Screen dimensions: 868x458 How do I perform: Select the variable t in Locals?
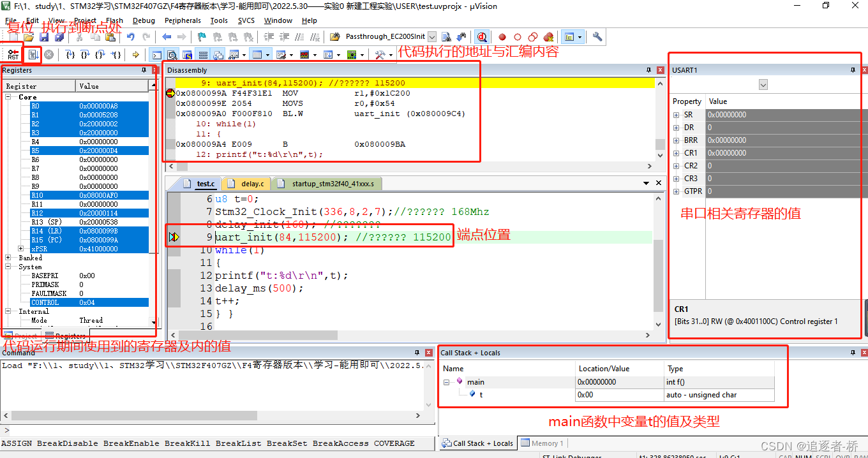(x=481, y=395)
